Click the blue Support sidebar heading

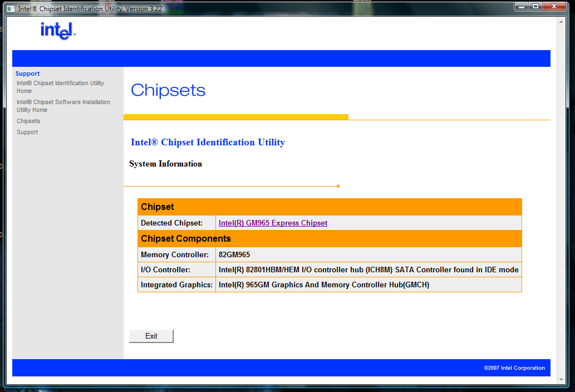click(27, 73)
